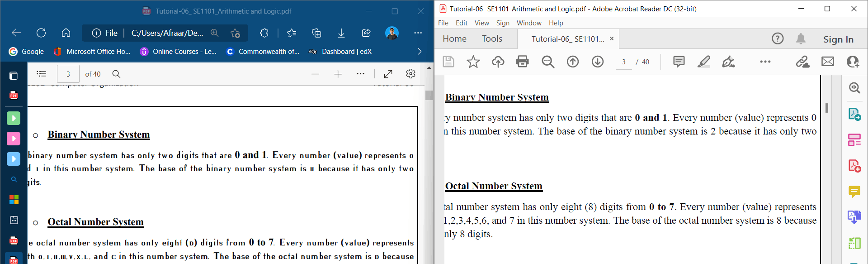Open Fill and Sign pen tool in Acrobat
Screen dimensions: 868x264
pyautogui.click(x=728, y=62)
